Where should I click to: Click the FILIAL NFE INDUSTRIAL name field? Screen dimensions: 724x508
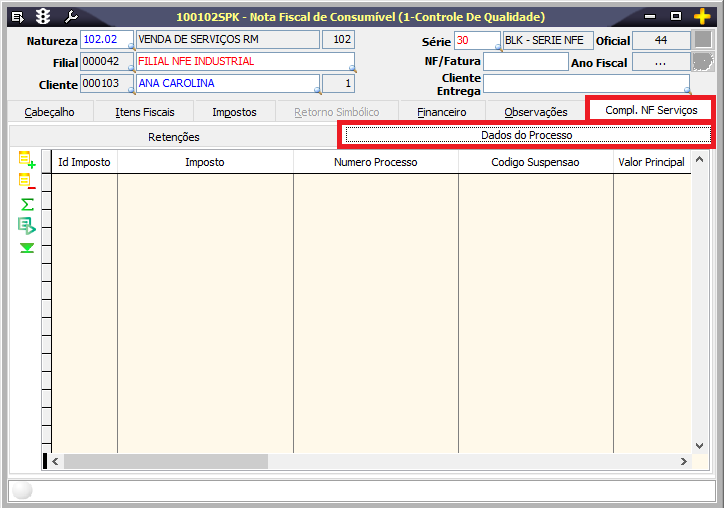(245, 62)
